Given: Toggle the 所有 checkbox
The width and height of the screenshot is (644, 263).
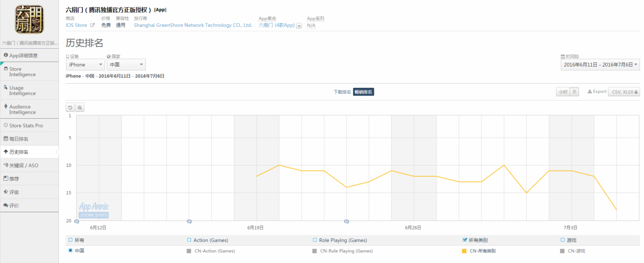Looking at the screenshot, I should point(70,240).
